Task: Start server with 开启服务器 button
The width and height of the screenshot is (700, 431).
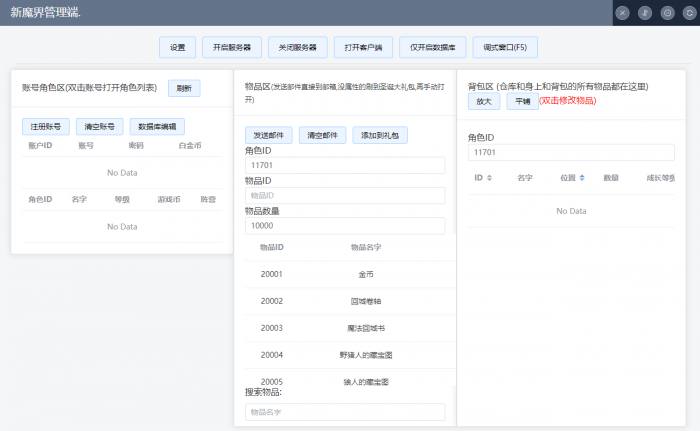Action: pyautogui.click(x=232, y=47)
